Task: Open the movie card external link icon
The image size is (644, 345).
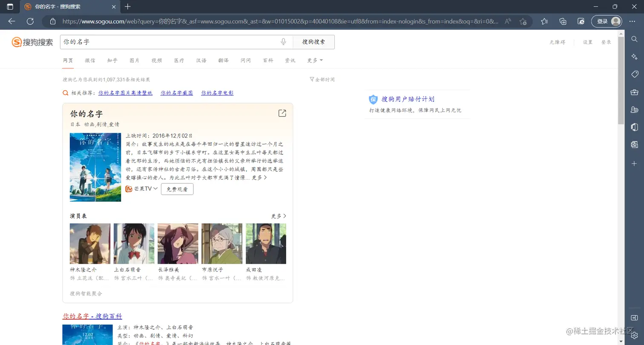Action: [x=282, y=113]
